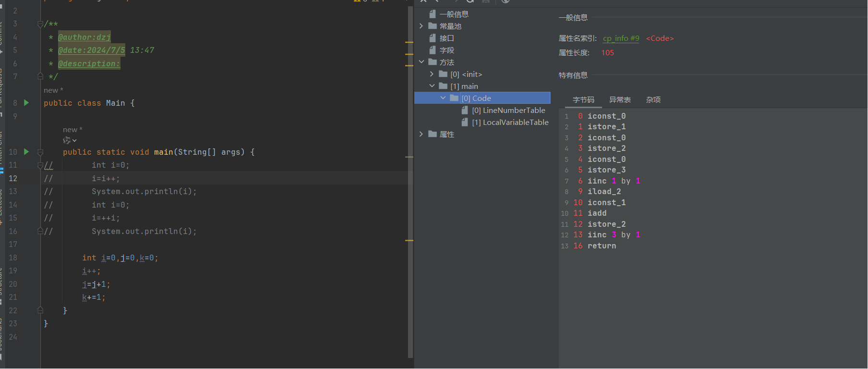868x369 pixels.
Task: Click the 'return' bytecode instruction
Action: coord(602,246)
